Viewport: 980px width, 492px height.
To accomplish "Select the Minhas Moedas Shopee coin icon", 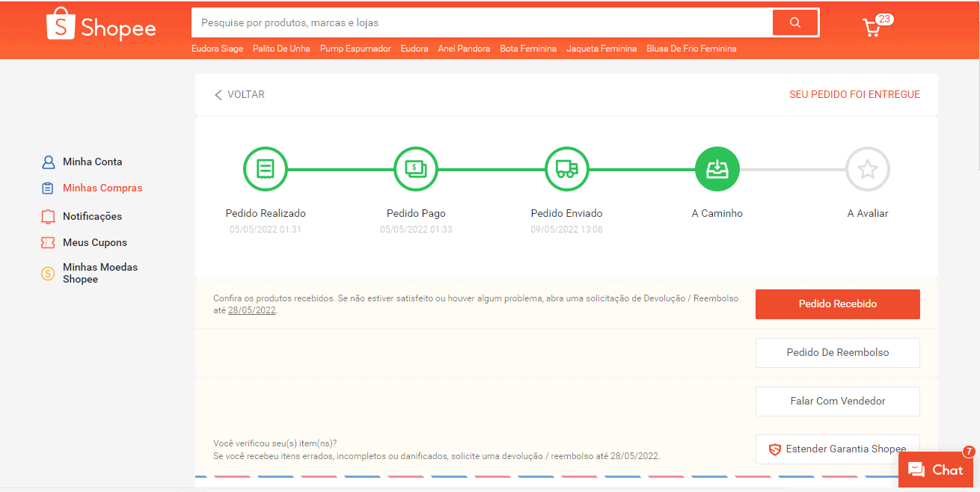I will click(x=47, y=273).
